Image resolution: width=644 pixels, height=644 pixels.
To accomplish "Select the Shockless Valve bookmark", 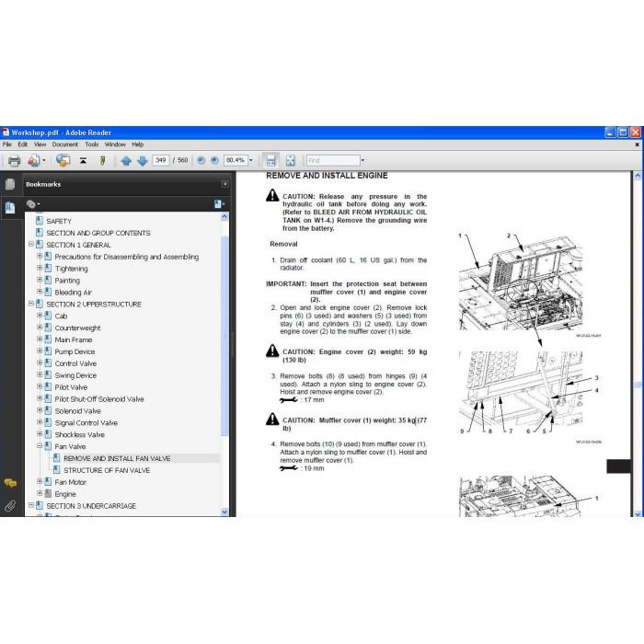I will pyautogui.click(x=80, y=435).
